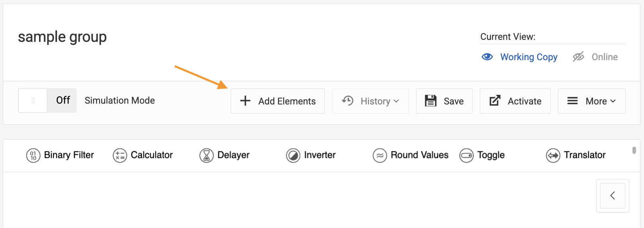Click the floppy disk Save icon
644x228 pixels.
[x=430, y=101]
